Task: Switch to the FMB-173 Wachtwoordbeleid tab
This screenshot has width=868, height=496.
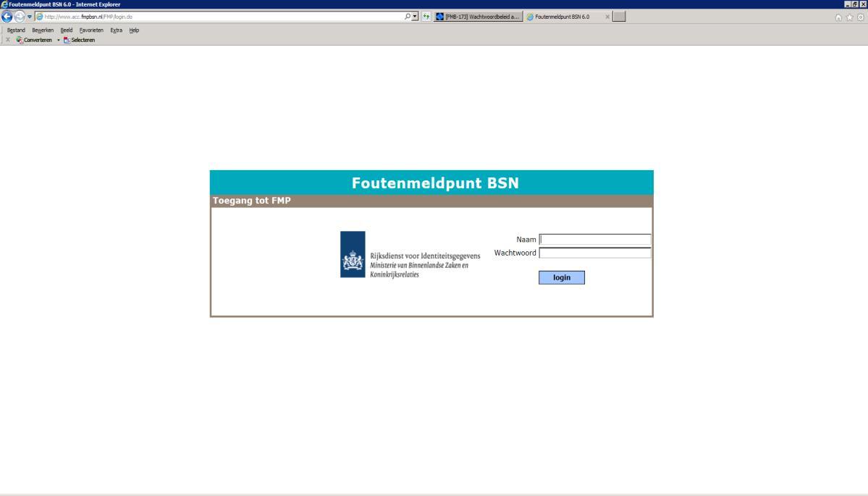Action: click(x=479, y=17)
